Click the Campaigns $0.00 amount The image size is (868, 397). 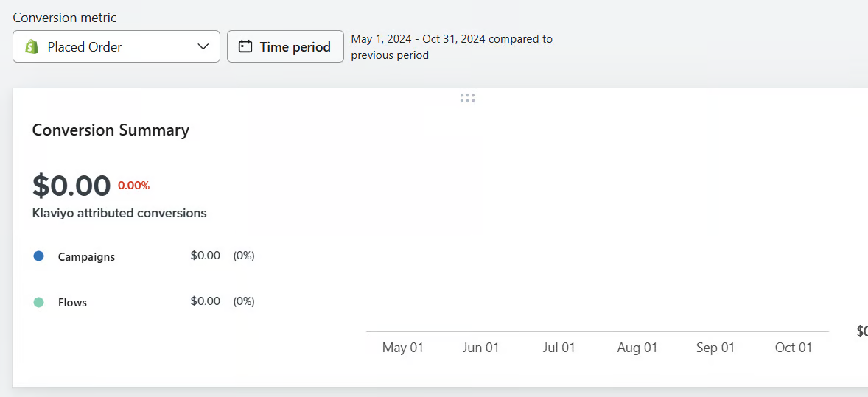(205, 256)
